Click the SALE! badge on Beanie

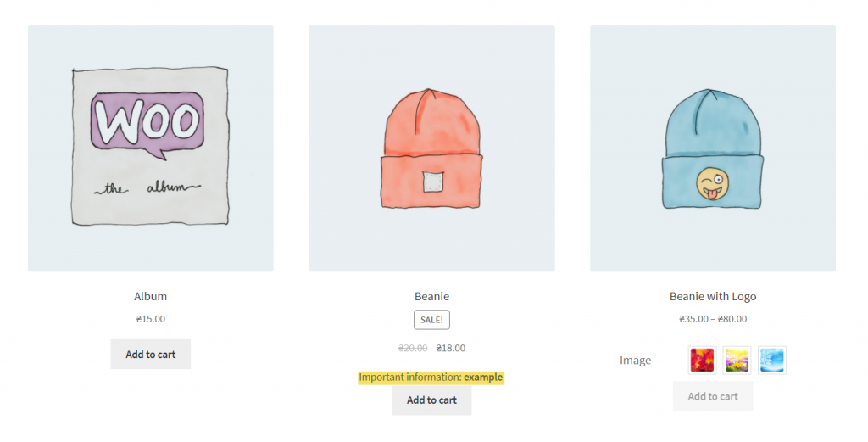[x=431, y=320]
